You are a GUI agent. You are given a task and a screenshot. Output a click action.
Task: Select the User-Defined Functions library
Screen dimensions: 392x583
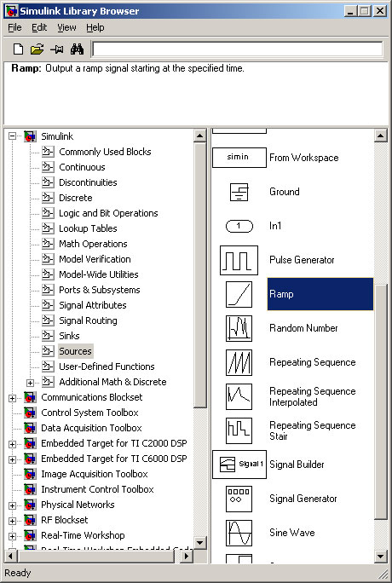107,367
